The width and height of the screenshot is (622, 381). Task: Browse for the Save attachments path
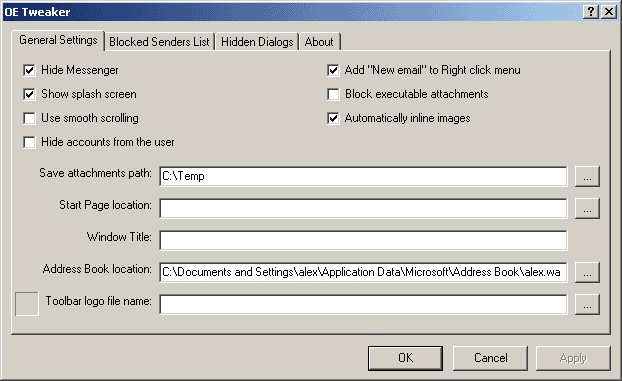click(x=587, y=177)
